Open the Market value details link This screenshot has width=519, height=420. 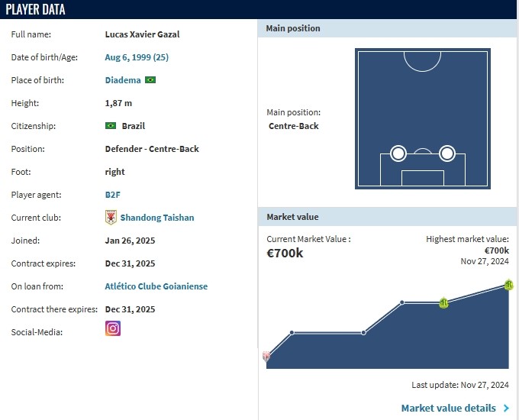point(449,409)
